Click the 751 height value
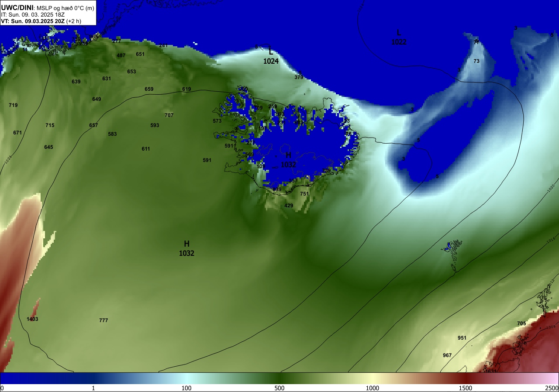Viewport: 559px width, 392px height. [x=304, y=194]
